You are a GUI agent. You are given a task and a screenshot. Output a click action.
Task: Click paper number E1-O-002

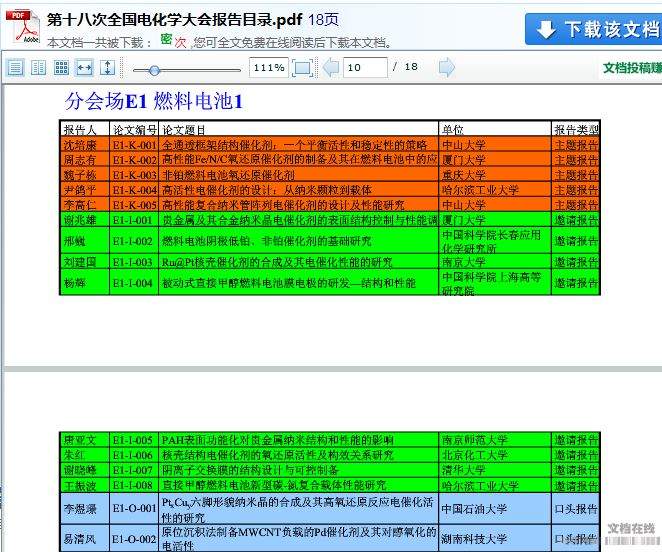click(x=134, y=538)
